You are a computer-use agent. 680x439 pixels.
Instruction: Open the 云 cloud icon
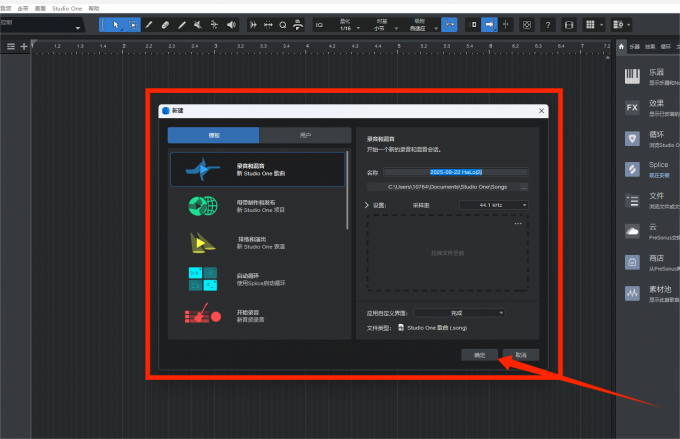[632, 231]
